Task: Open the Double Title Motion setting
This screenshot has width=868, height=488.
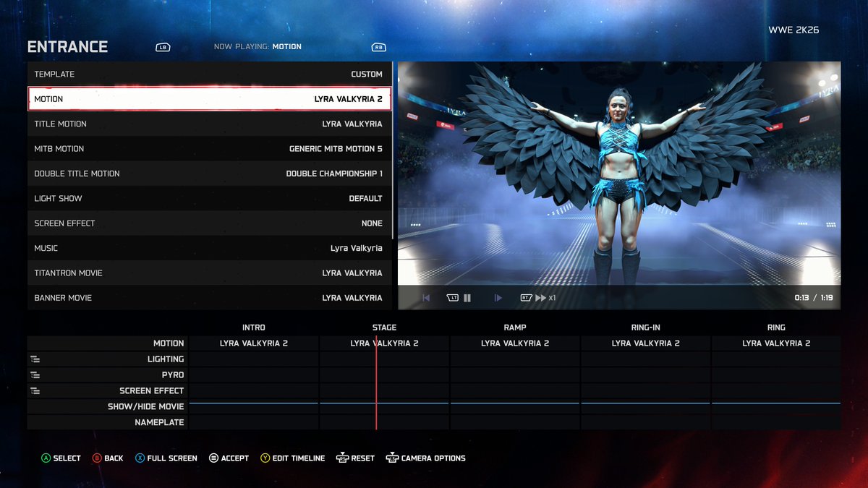Action: coord(209,174)
